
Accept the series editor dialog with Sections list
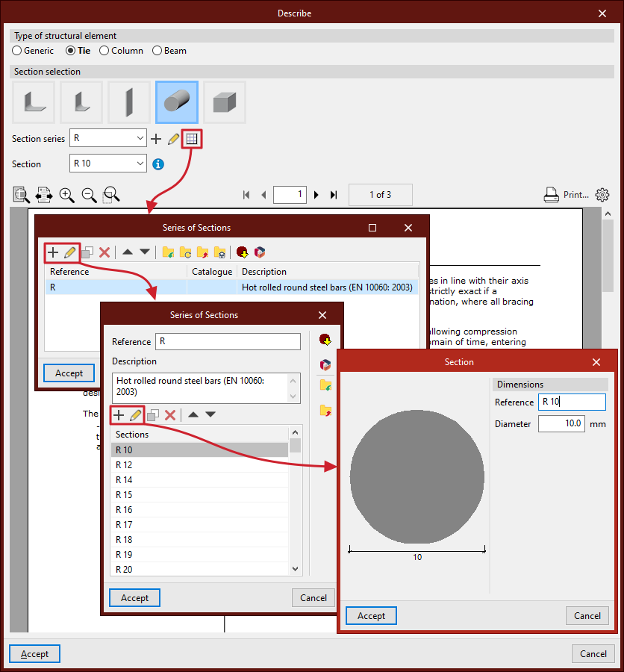pyautogui.click(x=134, y=598)
